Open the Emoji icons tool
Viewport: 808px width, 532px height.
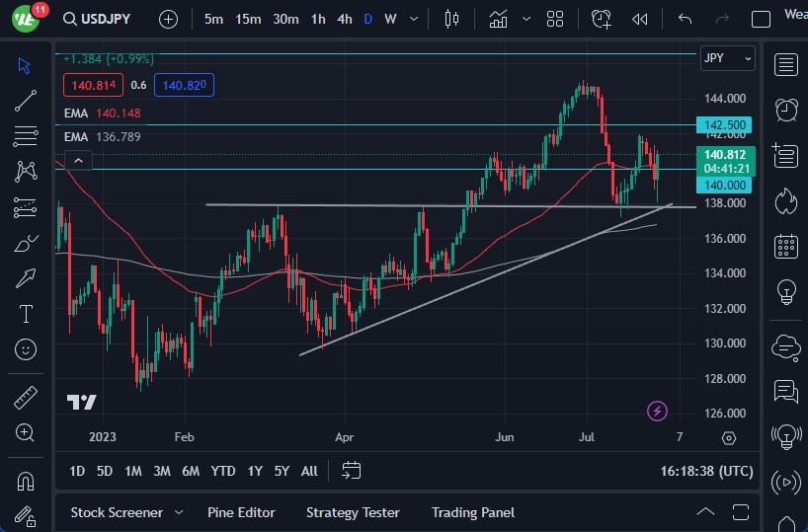(x=26, y=349)
